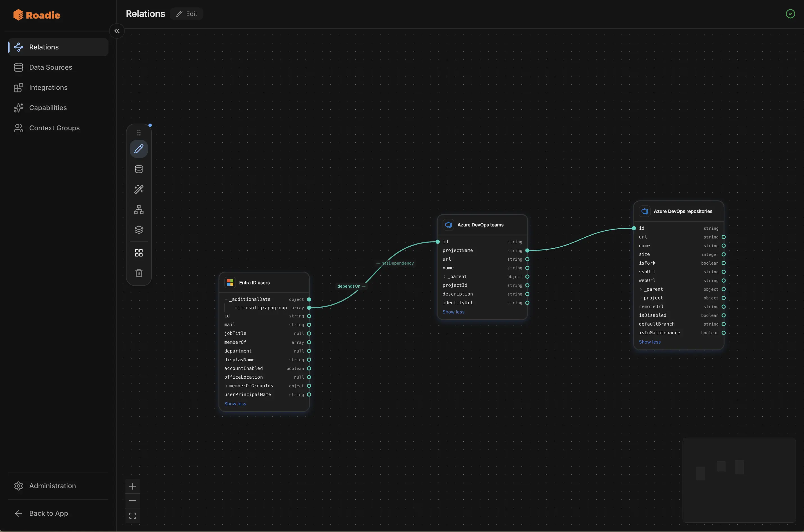Image resolution: width=804 pixels, height=532 pixels.
Task: Click the hasDependency relation label
Action: (395, 263)
